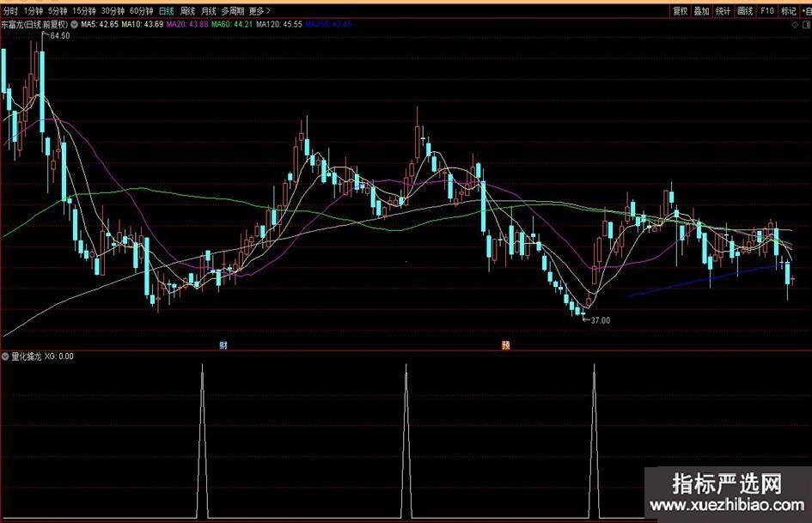
Task: Switch to 周线 weekly chart
Action: (187, 11)
